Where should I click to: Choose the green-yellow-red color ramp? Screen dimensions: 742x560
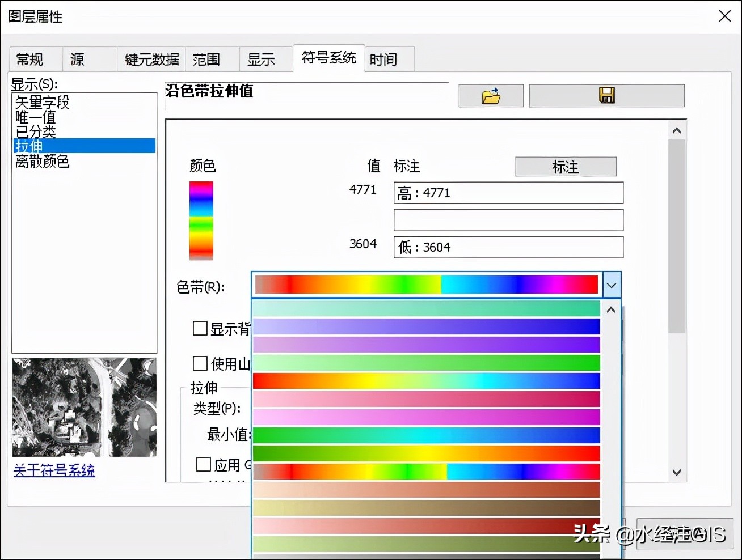[x=426, y=453]
